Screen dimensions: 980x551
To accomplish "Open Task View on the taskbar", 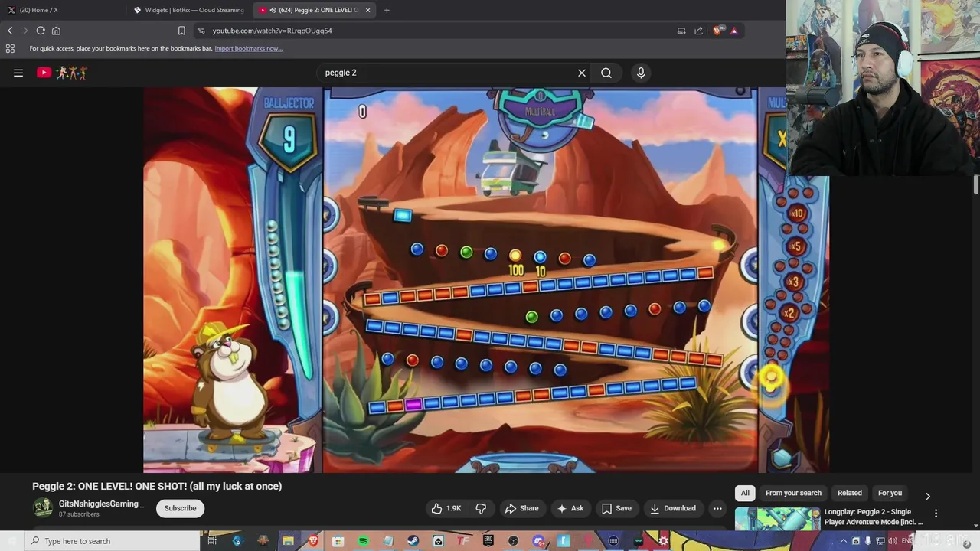I will pyautogui.click(x=212, y=541).
